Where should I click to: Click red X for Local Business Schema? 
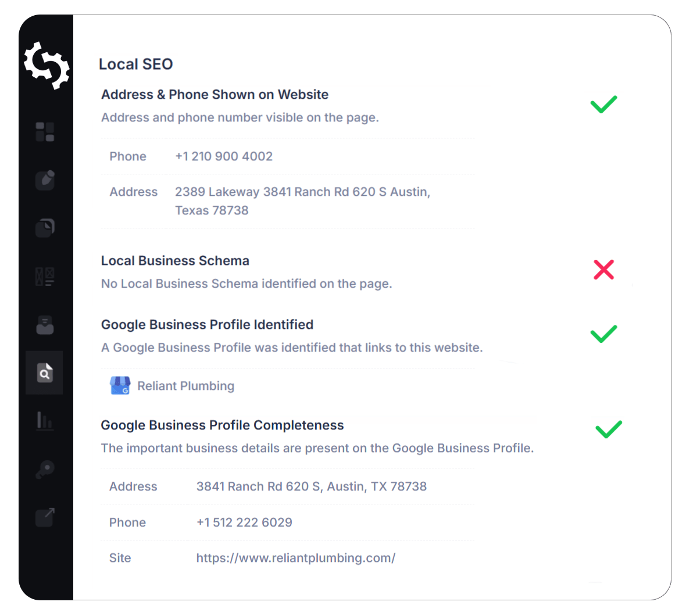(603, 270)
